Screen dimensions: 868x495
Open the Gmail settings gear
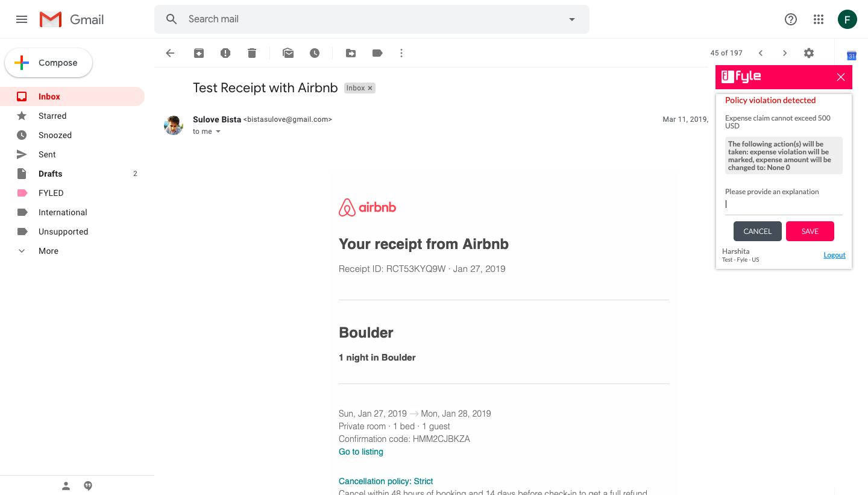pyautogui.click(x=809, y=53)
